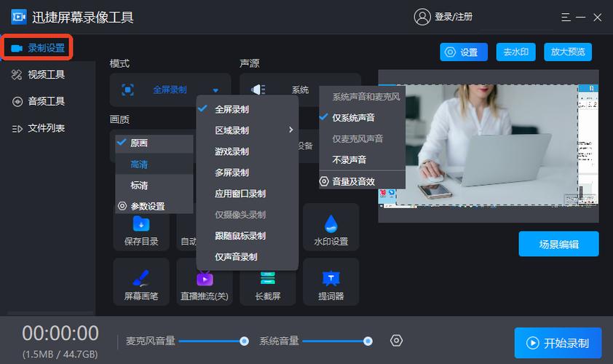This screenshot has height=364, width=613.
Task: Click the recording preview thumbnail
Action: [x=489, y=146]
